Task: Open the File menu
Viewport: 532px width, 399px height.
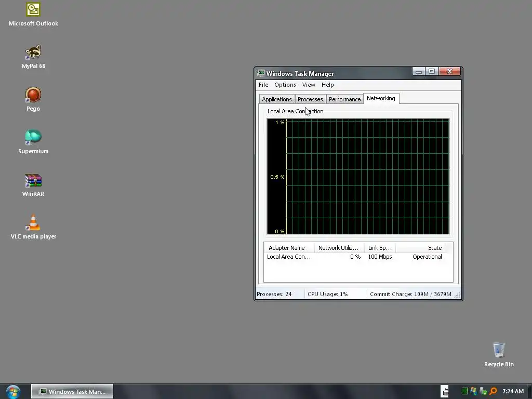Action: 263,85
